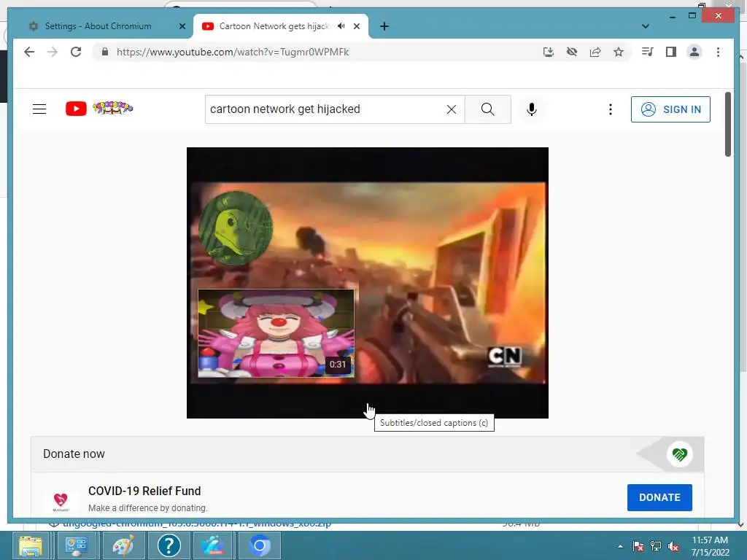
Task: Bookmark this page with the star icon
Action: pos(619,52)
